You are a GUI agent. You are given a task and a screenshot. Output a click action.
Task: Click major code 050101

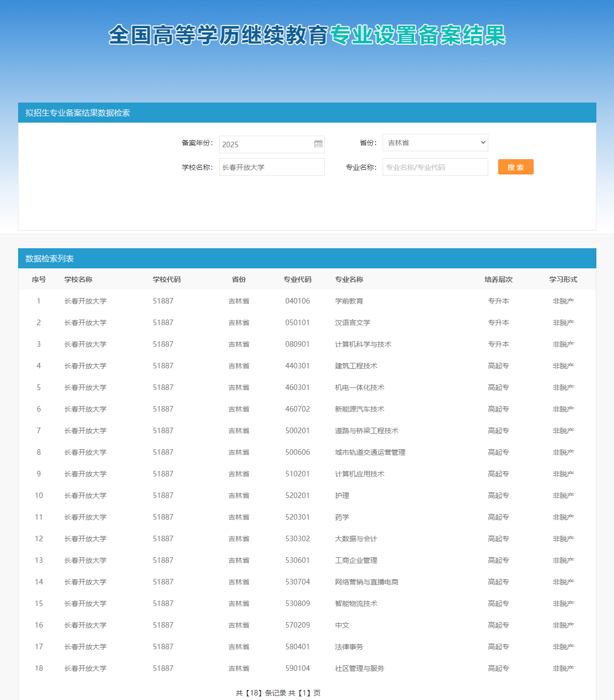(298, 323)
